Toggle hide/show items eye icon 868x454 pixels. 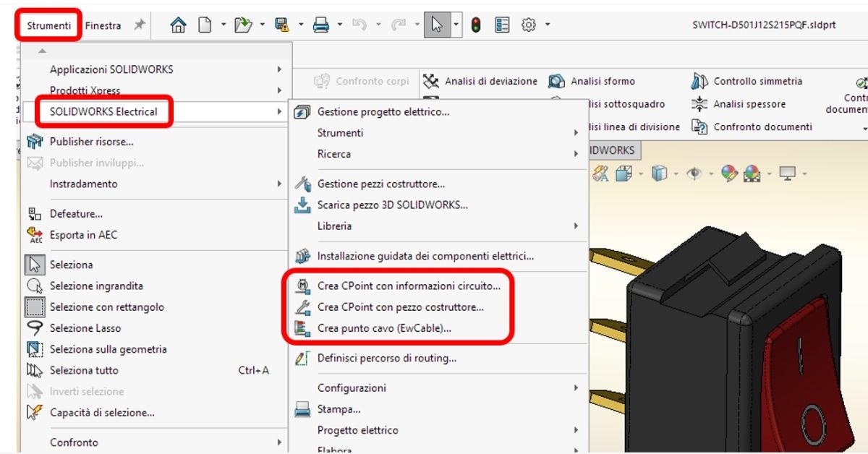pos(694,174)
